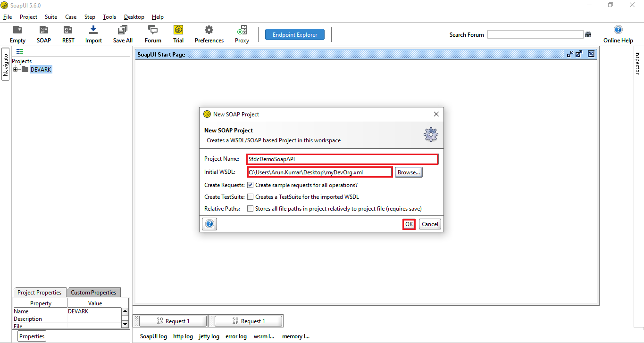Click the Value column header

(x=95, y=303)
